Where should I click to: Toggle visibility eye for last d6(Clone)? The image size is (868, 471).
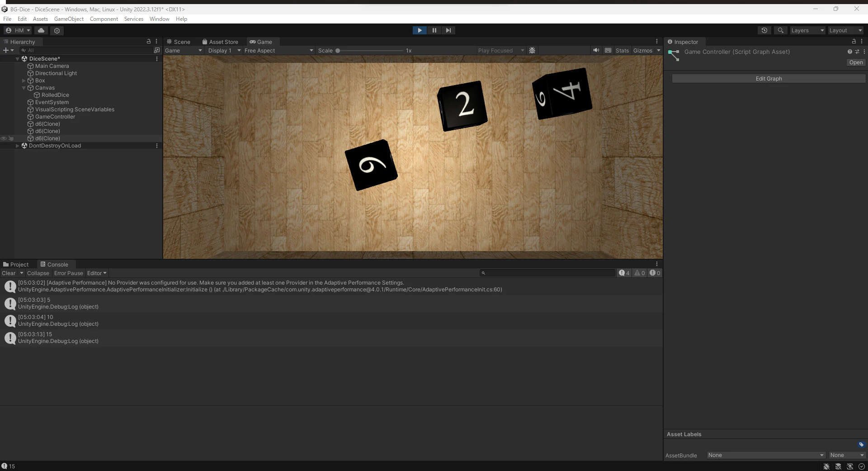pyautogui.click(x=4, y=138)
